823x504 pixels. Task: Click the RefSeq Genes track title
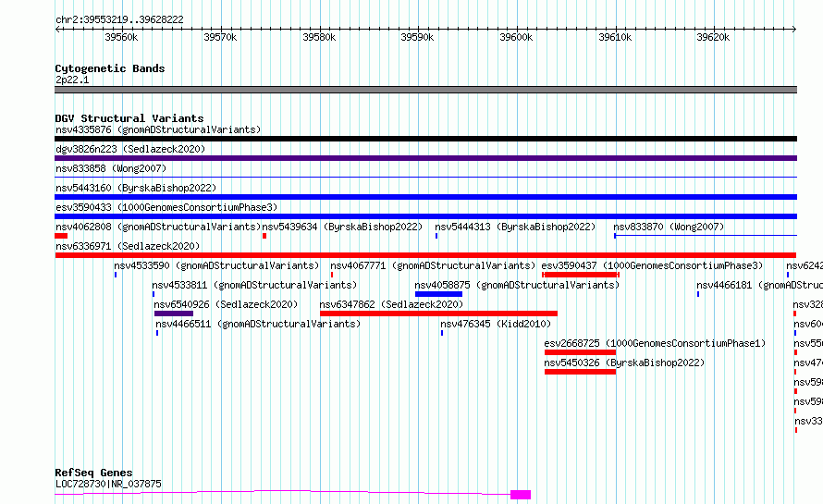point(93,473)
